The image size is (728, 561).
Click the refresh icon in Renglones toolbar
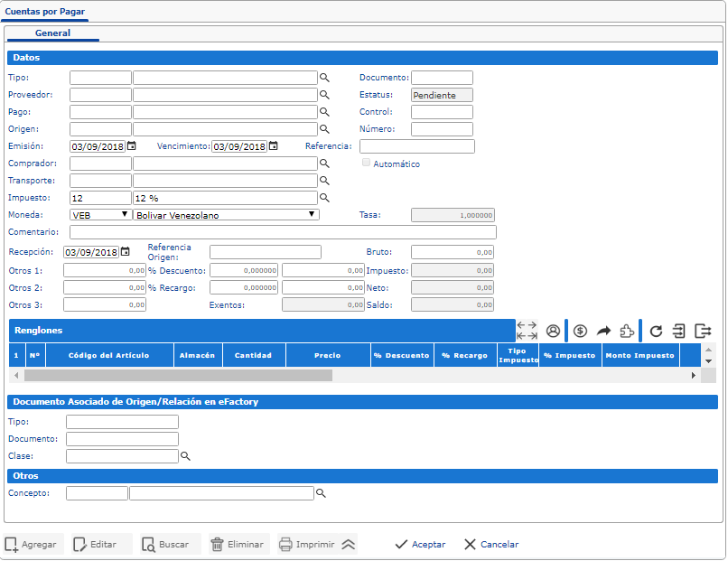(657, 331)
